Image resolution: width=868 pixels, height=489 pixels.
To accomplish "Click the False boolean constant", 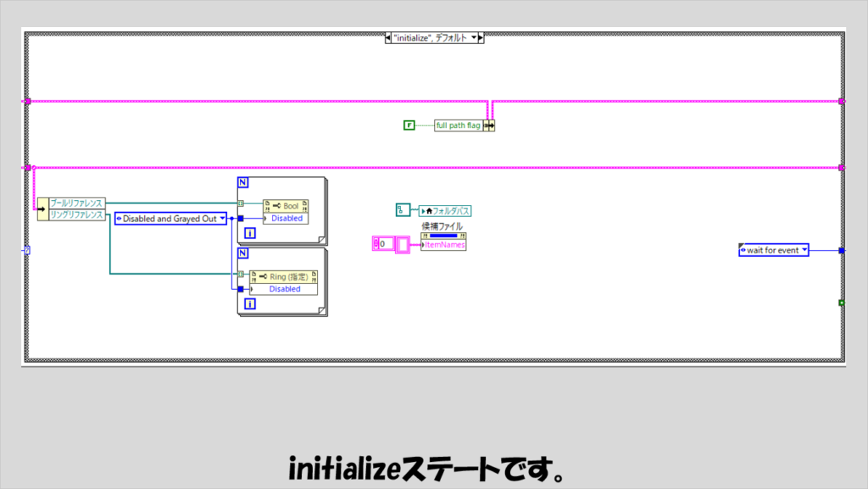I will click(x=409, y=125).
